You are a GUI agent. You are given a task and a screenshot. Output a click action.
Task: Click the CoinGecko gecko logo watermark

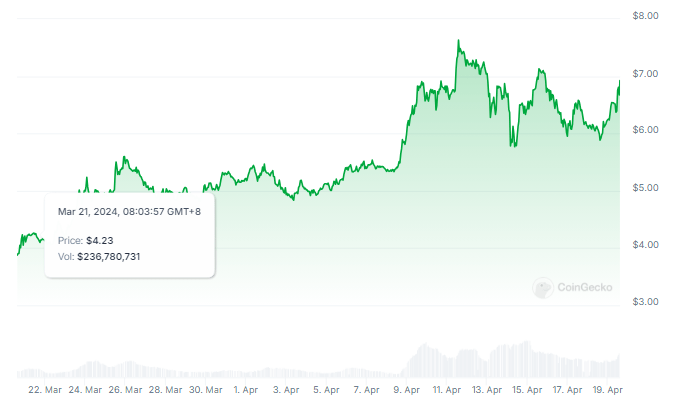[x=543, y=288]
